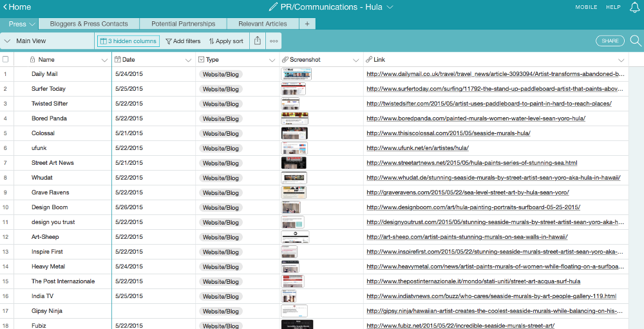644x329 pixels.
Task: Click the empty date cell for Gipsy Ninja
Action: (x=154, y=310)
